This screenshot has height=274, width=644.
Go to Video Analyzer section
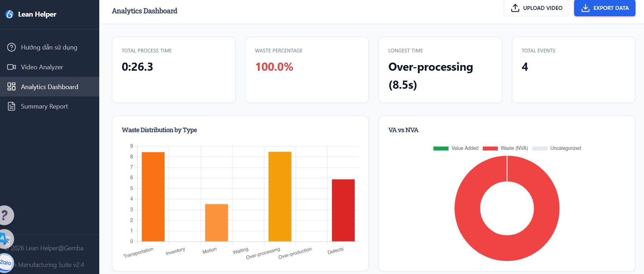(x=42, y=67)
